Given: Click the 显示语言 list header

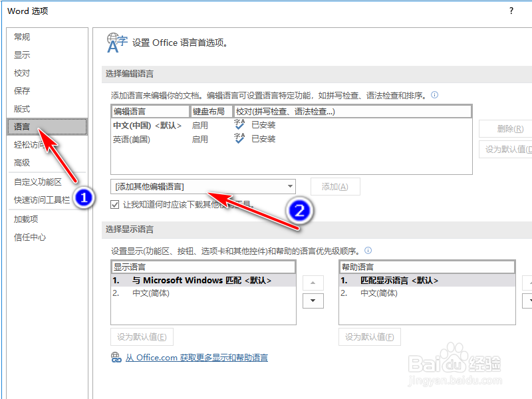Looking at the screenshot, I should click(203, 267).
